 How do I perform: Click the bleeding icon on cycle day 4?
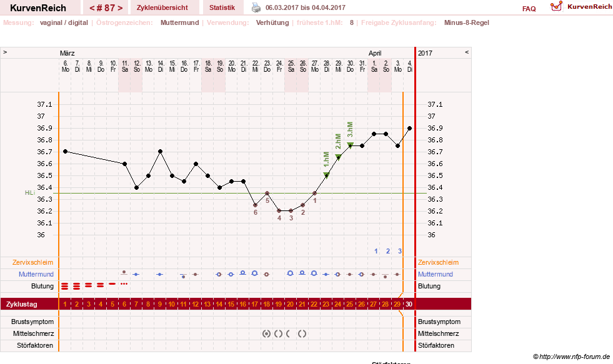pos(101,285)
